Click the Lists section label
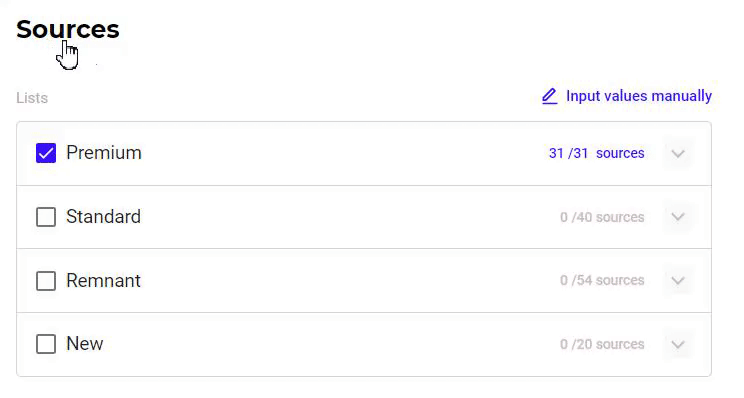744x398 pixels. (32, 98)
